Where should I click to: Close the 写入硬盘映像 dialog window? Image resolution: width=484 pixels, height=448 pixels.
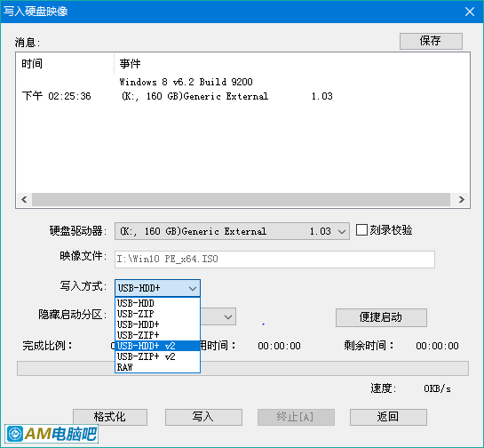[470, 12]
